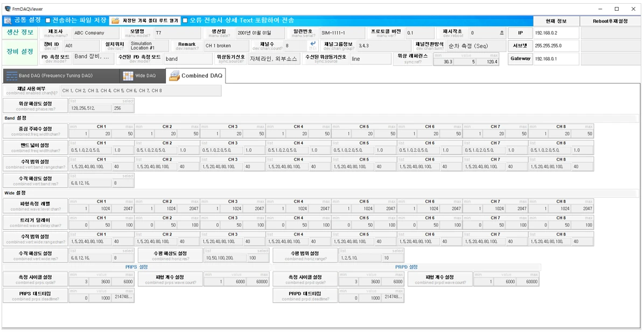644x333 pixels.
Task: Switch to Band DAQ (Frequency Tuning DAQ) tab
Action: (61, 75)
